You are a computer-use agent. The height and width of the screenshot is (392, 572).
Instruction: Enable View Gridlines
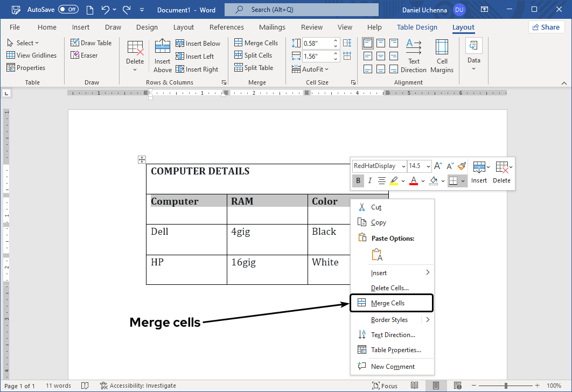coord(32,55)
